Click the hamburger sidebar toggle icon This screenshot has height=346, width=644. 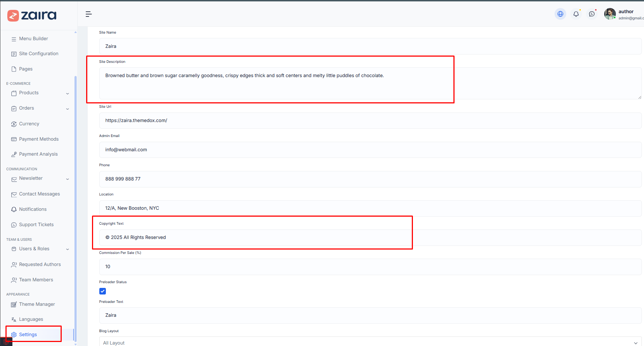pos(88,14)
